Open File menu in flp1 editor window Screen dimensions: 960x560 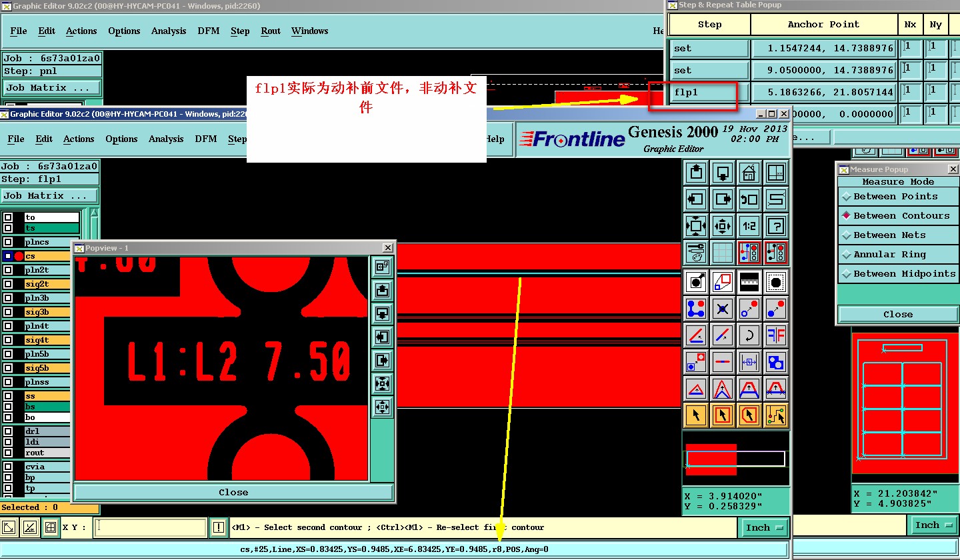tap(16, 139)
